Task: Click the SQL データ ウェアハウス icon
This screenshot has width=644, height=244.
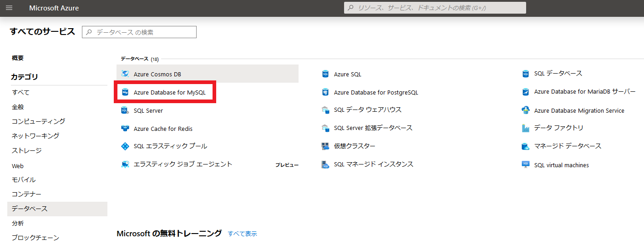Action: pyautogui.click(x=325, y=110)
